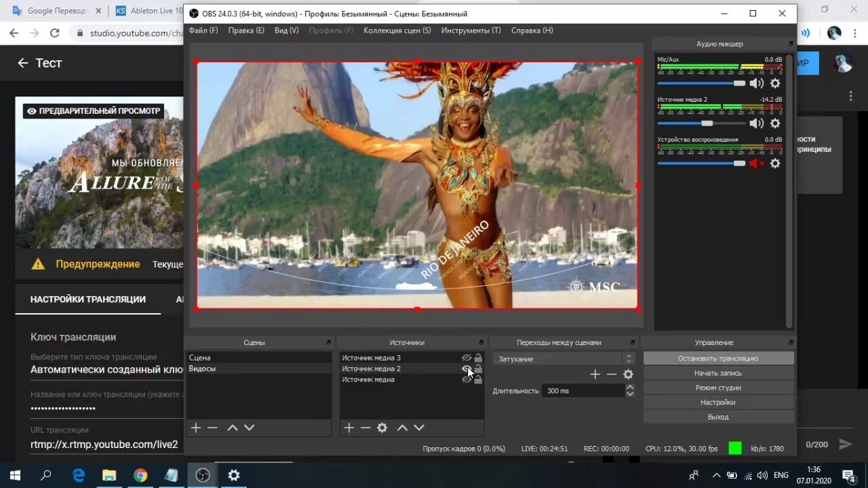868x488 pixels.
Task: Open the Инструменты (T) menu
Action: [x=471, y=30]
